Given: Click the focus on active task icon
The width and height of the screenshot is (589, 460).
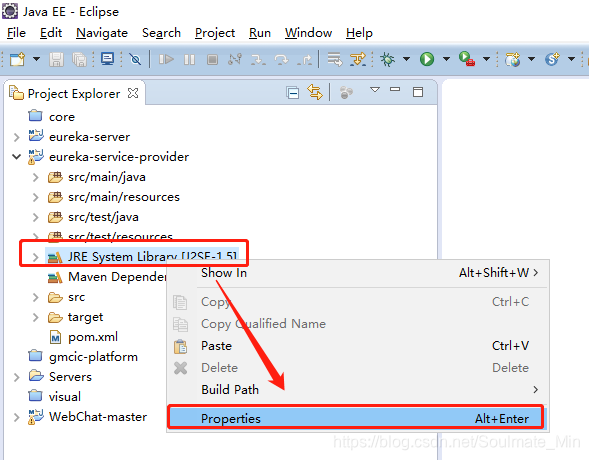Looking at the screenshot, I should pos(346,92).
